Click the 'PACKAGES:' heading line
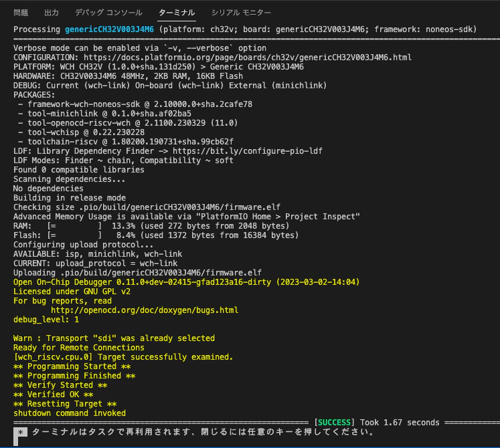This screenshot has width=500, height=448. click(x=34, y=95)
